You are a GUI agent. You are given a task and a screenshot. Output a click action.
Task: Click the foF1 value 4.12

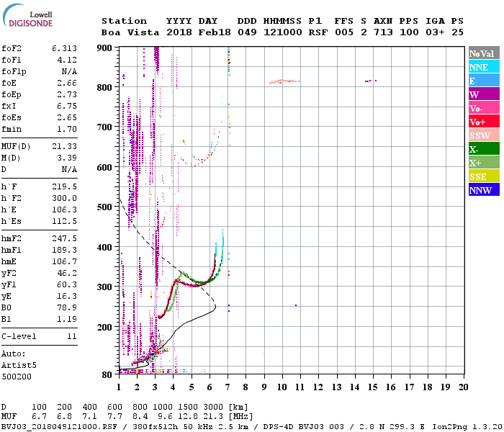(x=67, y=60)
